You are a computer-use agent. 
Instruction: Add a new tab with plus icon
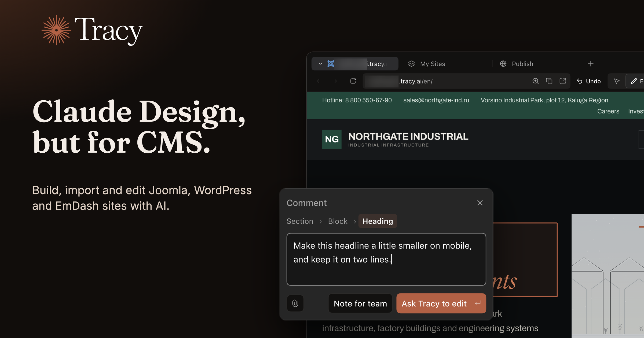coord(590,64)
